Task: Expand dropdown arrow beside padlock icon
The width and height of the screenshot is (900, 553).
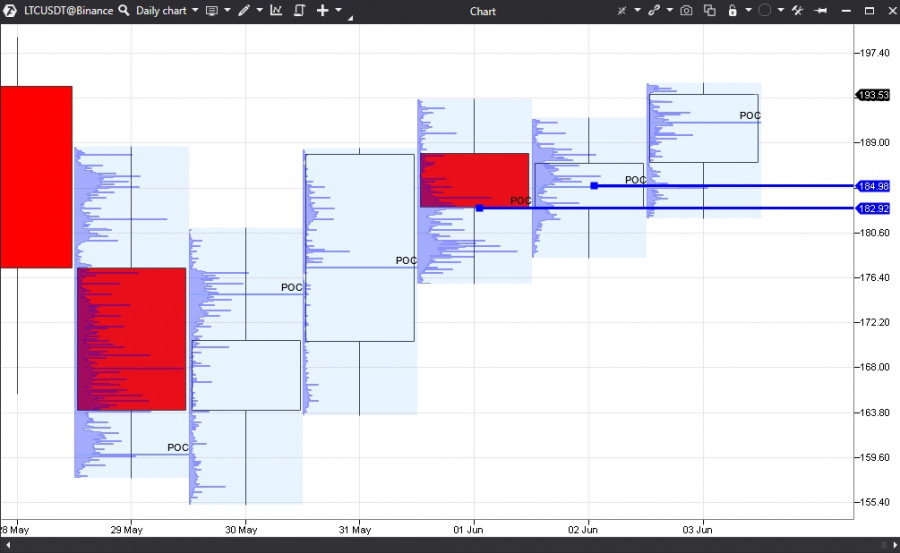Action: [x=748, y=10]
